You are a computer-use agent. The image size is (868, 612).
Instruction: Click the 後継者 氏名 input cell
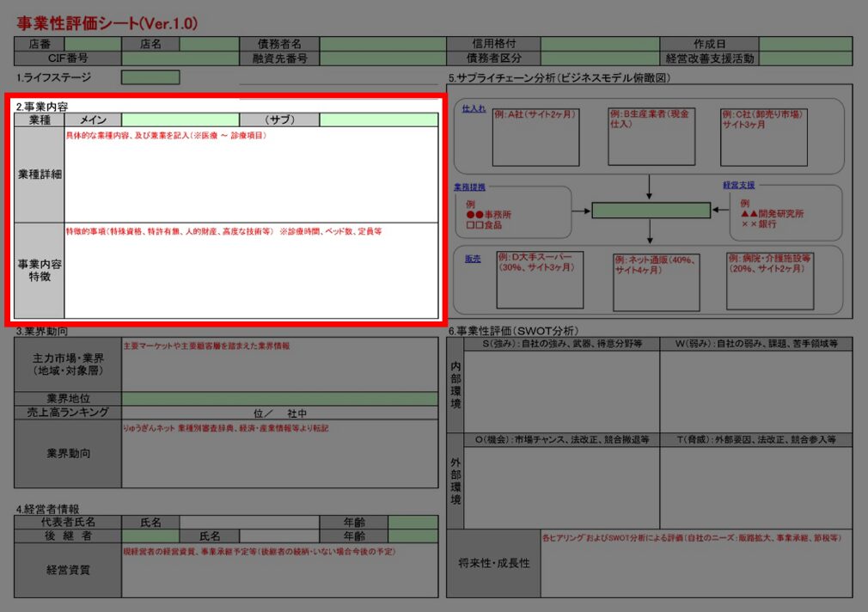[279, 536]
